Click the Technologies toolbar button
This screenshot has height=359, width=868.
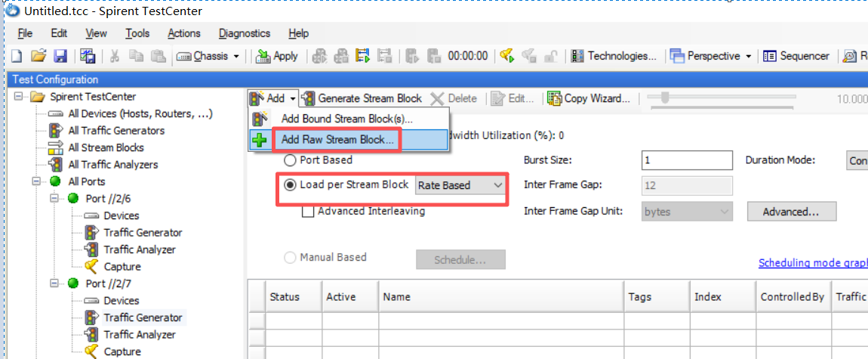pyautogui.click(x=614, y=56)
